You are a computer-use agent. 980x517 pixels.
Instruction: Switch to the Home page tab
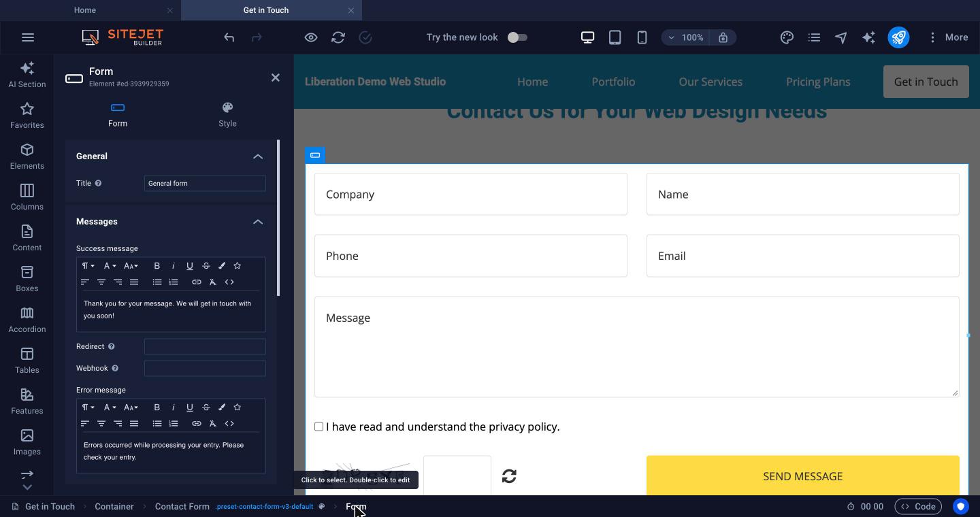pos(85,10)
